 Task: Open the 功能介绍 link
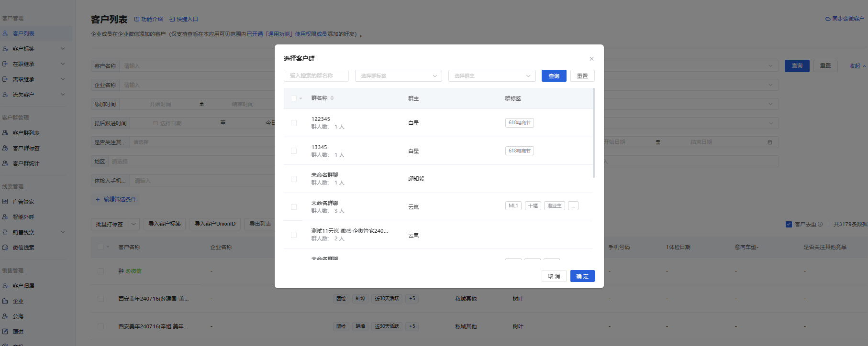148,19
